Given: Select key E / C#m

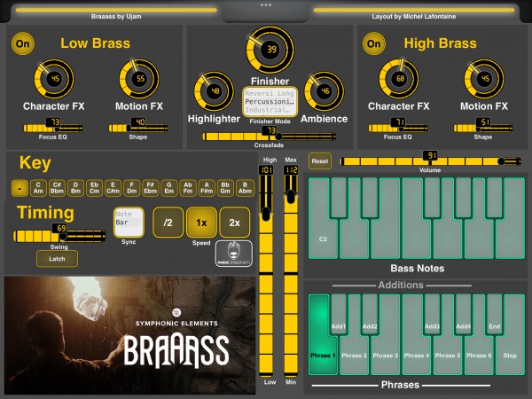Looking at the screenshot, I should click(113, 188).
